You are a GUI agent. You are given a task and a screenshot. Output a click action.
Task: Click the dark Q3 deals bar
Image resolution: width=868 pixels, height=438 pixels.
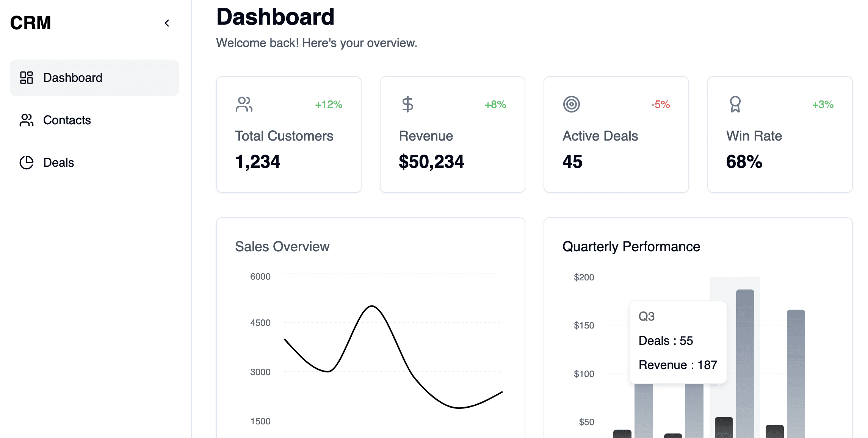(724, 427)
